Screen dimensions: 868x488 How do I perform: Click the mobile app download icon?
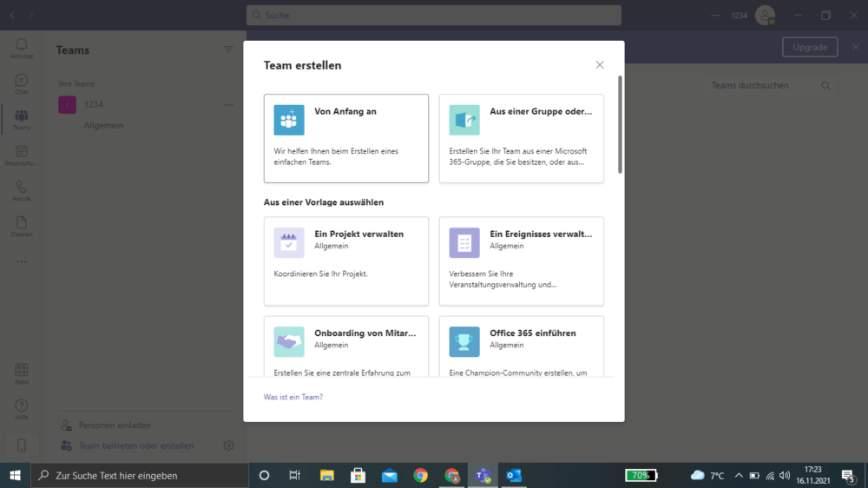(x=21, y=445)
